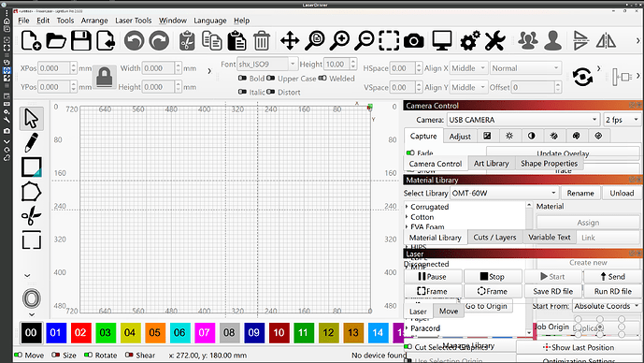The height and width of the screenshot is (363, 644).
Task: Open the File menu
Action: pos(23,21)
